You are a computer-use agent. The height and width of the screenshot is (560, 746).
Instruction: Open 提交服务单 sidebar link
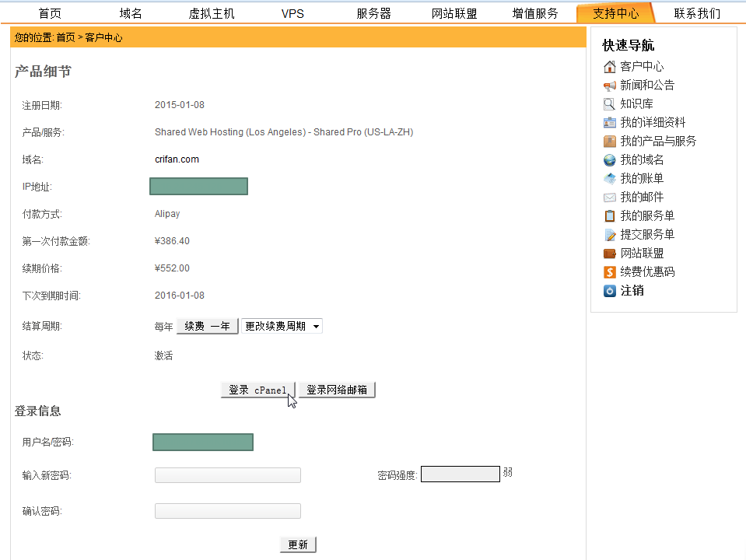point(647,234)
